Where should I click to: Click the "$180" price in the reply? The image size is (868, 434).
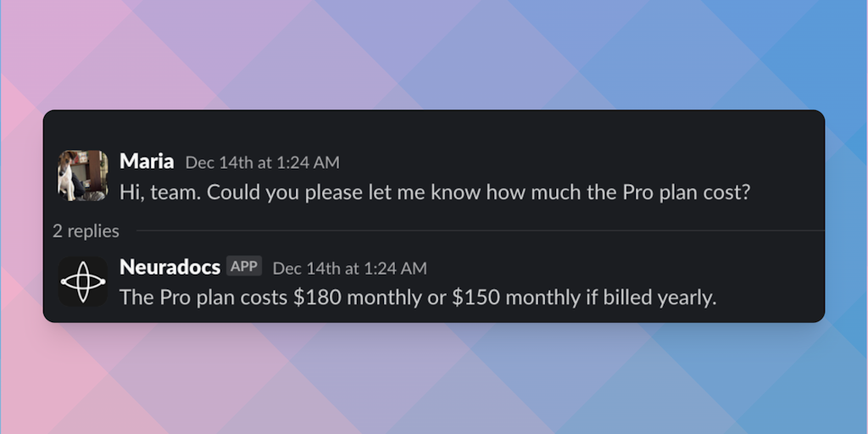[x=314, y=298]
